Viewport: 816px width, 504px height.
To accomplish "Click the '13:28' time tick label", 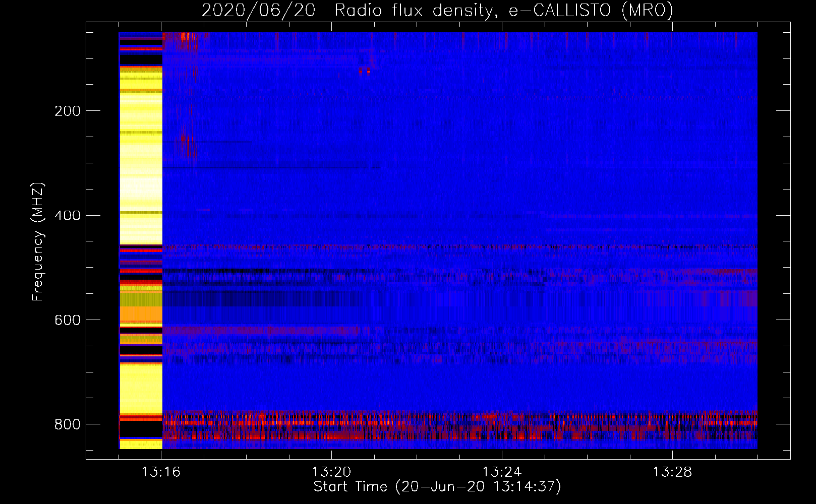I will [x=672, y=472].
